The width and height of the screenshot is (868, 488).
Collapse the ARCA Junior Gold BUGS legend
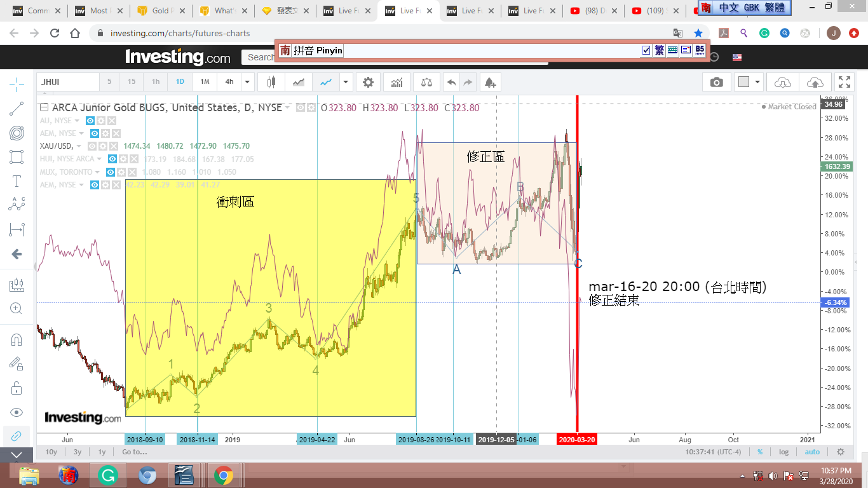click(44, 107)
